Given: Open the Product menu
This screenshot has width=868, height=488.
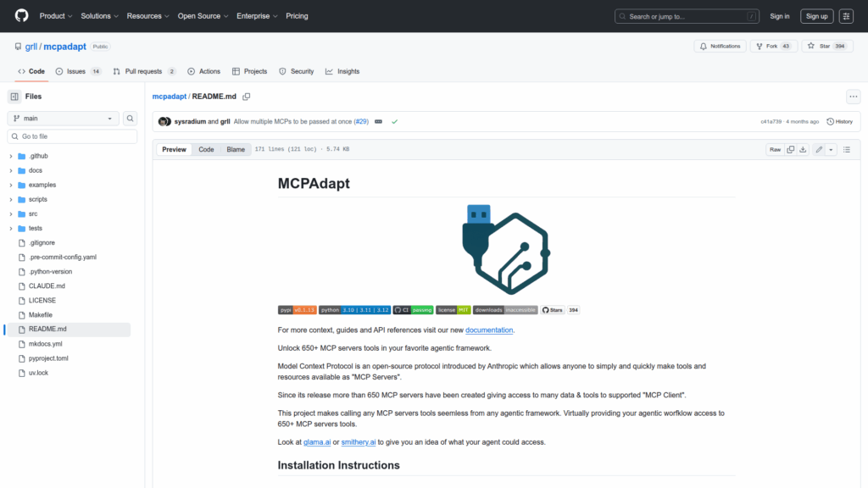Looking at the screenshot, I should (56, 16).
